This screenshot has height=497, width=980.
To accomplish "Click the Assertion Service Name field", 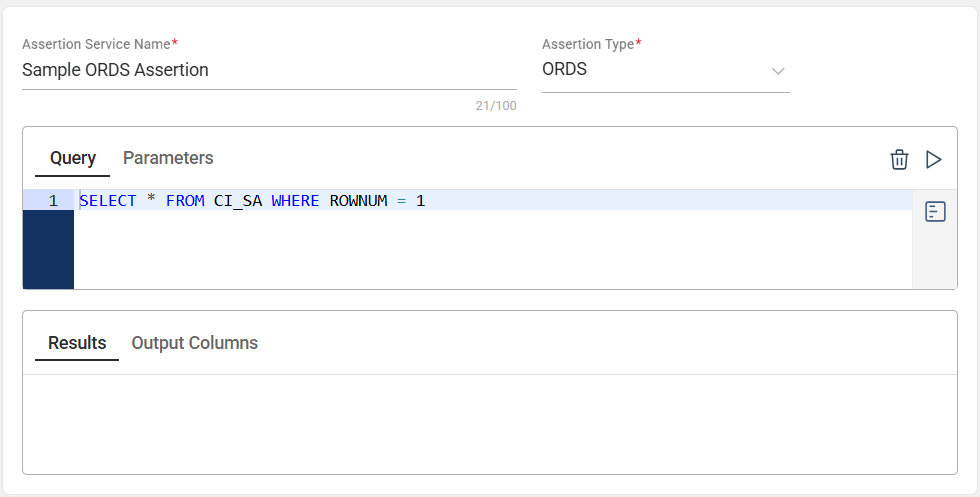I will (x=268, y=70).
